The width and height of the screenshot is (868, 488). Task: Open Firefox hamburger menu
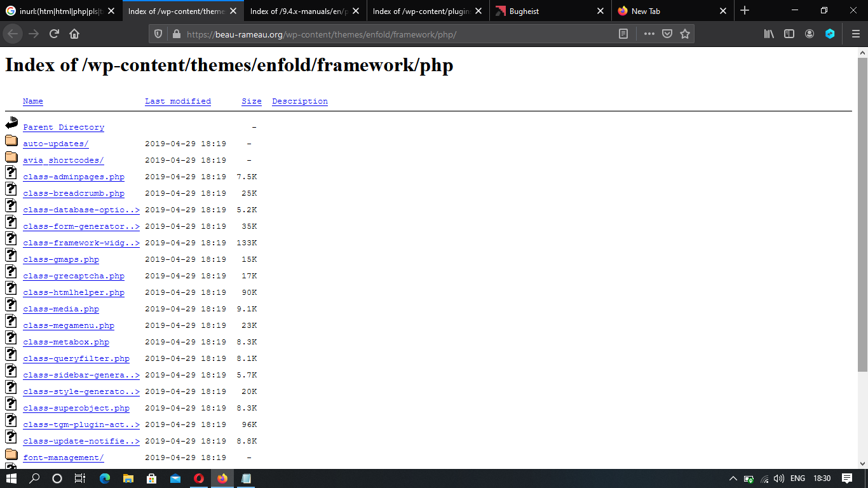click(856, 34)
